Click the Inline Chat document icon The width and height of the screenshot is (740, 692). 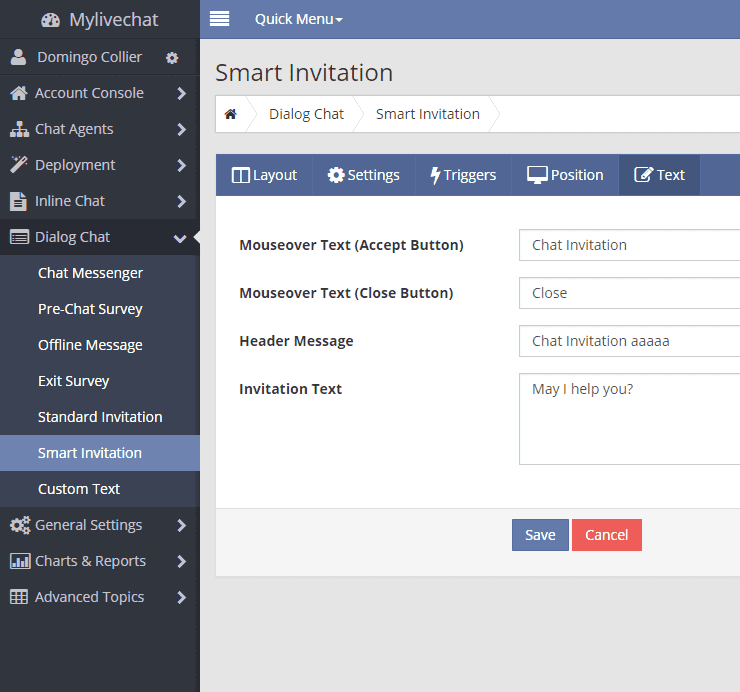18,201
